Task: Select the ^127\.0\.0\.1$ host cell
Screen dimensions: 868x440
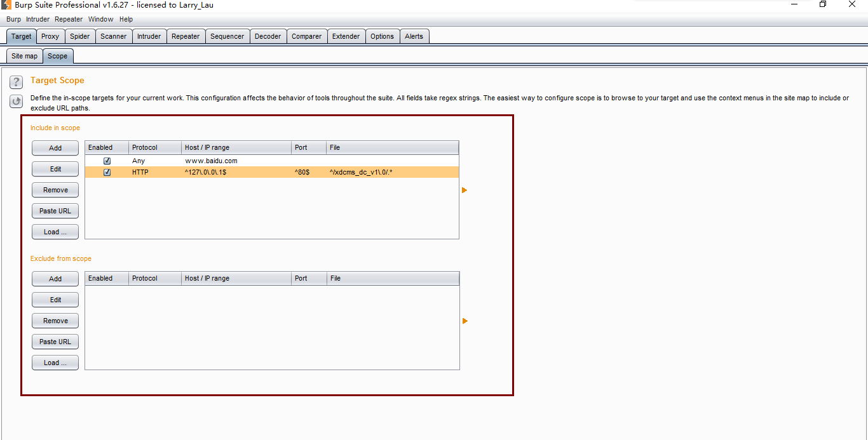Action: (236, 172)
